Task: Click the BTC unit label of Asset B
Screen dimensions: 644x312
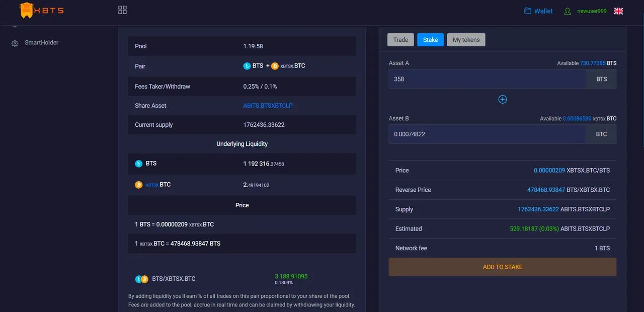Action: pyautogui.click(x=601, y=134)
